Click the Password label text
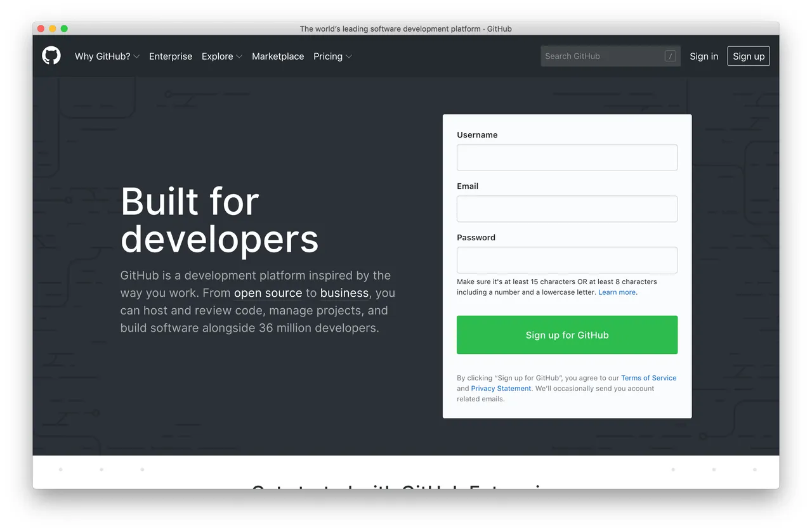The height and width of the screenshot is (532, 812). pos(476,238)
